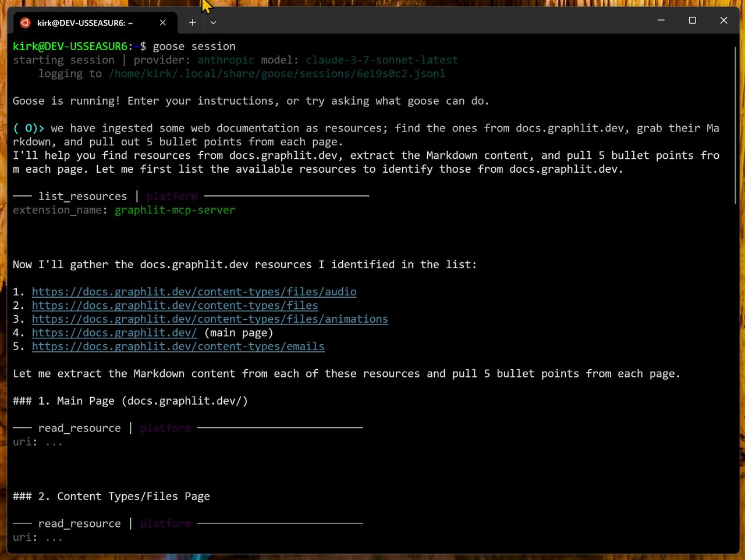Close the kirk@DEV-USSEASUR6 terminal tab
Viewport: 745px width, 560px height.
pyautogui.click(x=163, y=23)
